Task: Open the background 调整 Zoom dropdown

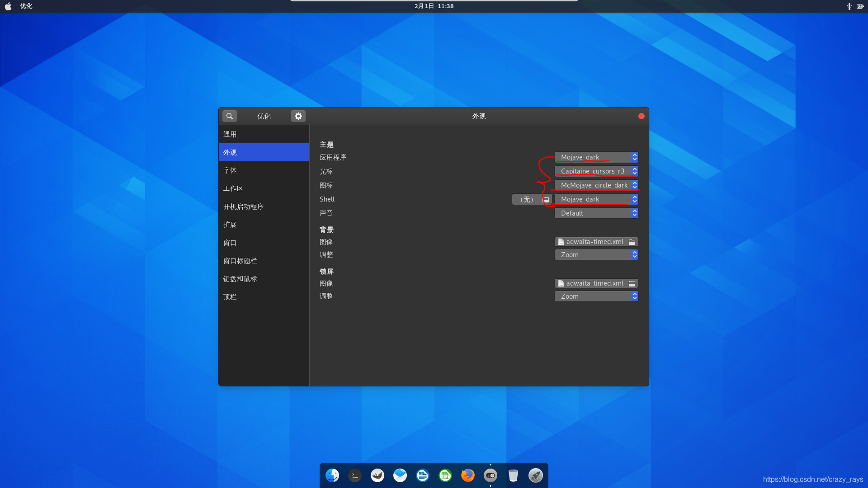Action: (x=596, y=255)
